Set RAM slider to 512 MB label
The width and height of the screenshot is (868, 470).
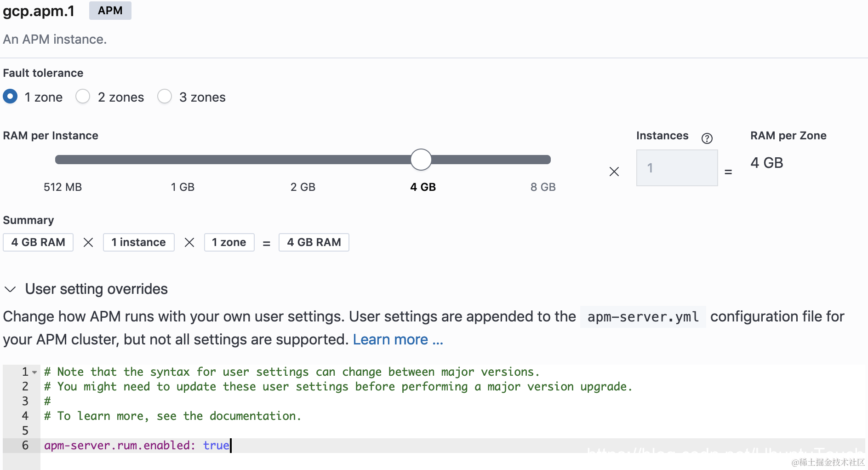point(63,187)
